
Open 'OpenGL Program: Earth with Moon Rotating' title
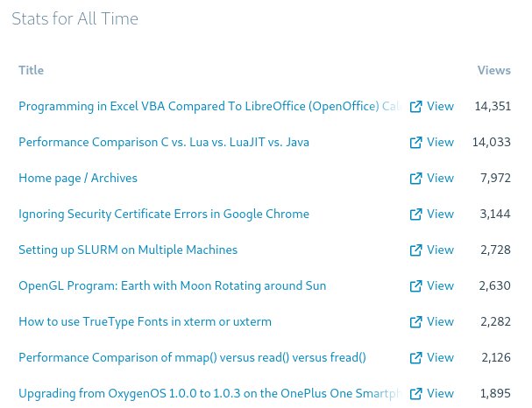click(172, 286)
